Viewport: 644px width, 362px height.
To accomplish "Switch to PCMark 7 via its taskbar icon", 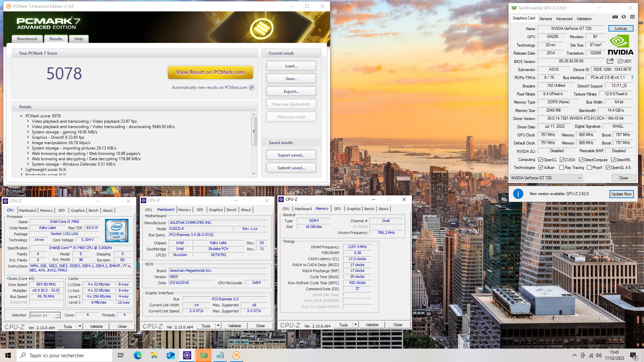I will 236,355.
